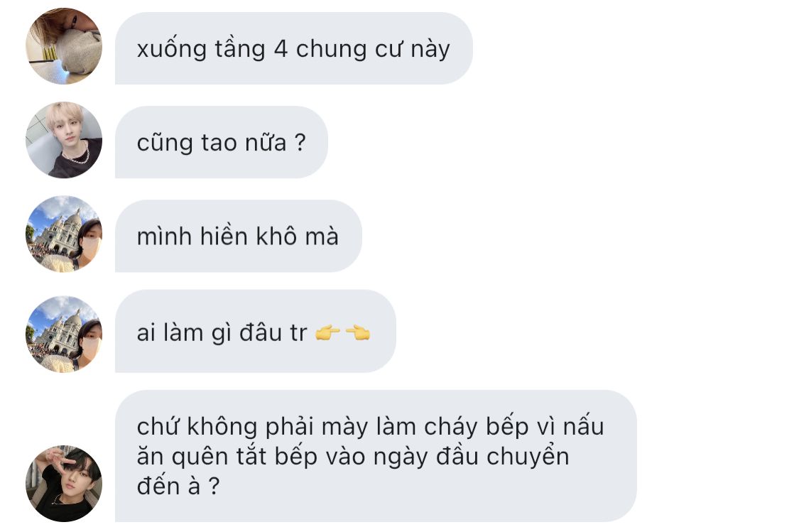Tap basilica avatar beside "ai làm gì đâu tr"
The image size is (799, 532).
[64, 335]
